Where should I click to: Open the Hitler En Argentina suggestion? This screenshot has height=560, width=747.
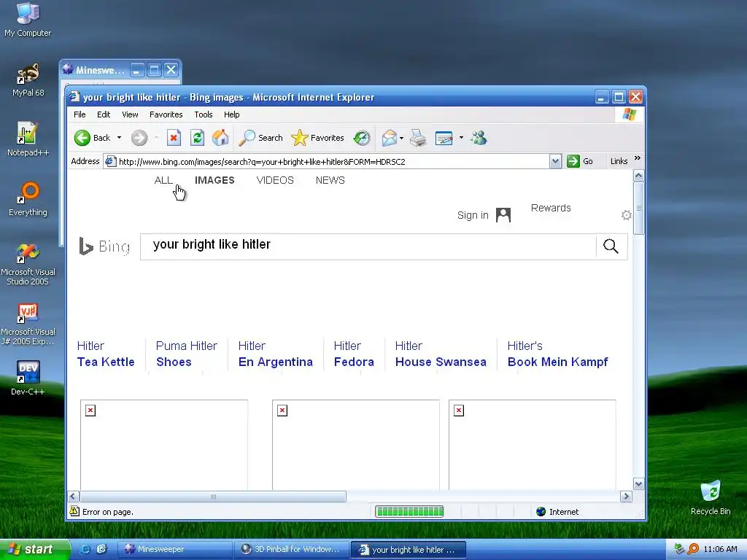(x=275, y=354)
